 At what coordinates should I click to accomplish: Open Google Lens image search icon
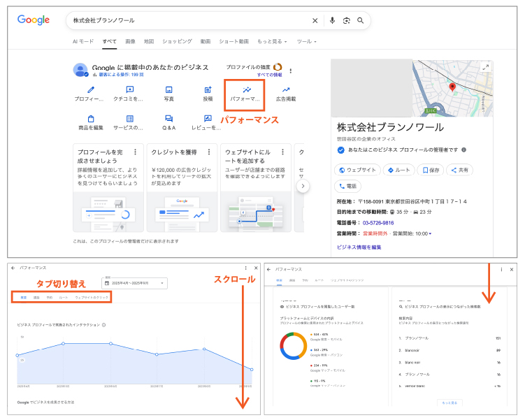click(346, 20)
